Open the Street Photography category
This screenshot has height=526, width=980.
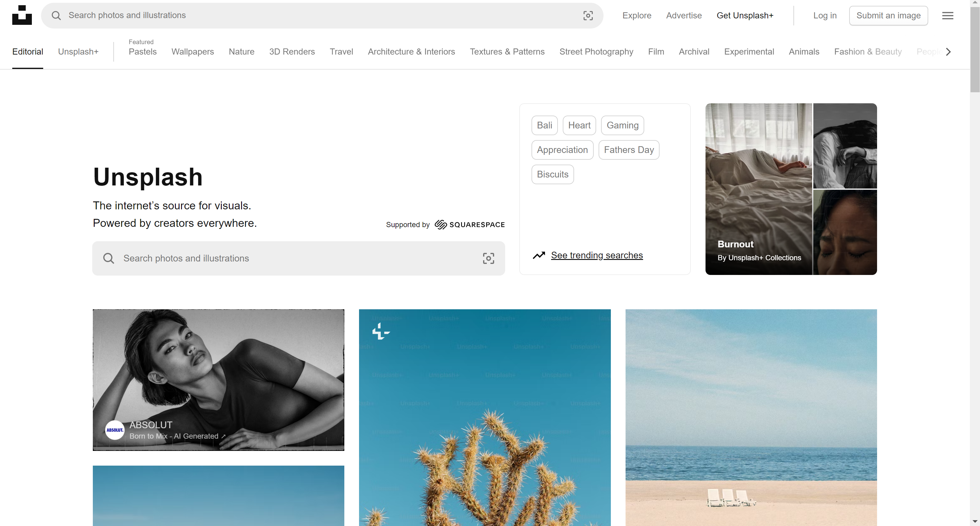click(x=596, y=52)
